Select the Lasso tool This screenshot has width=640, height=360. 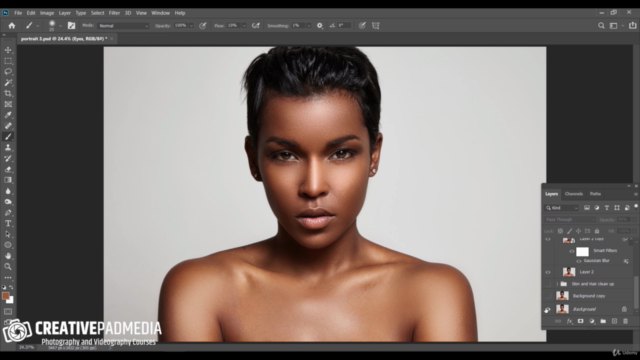pos(8,72)
